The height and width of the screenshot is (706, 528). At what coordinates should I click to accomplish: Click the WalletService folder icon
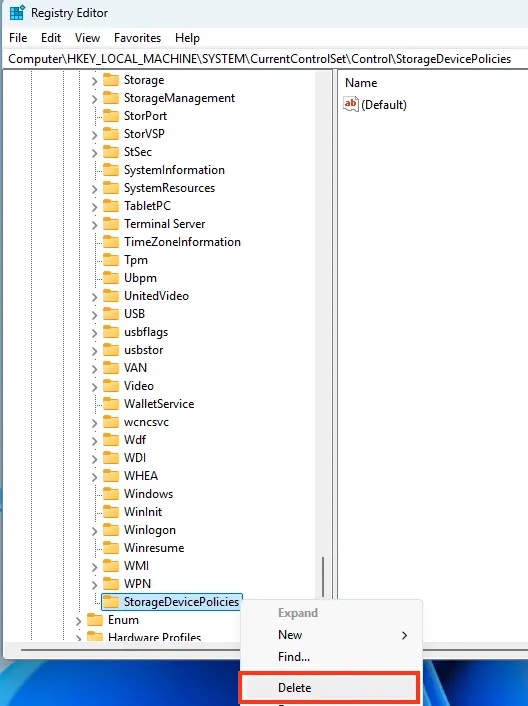pos(111,403)
